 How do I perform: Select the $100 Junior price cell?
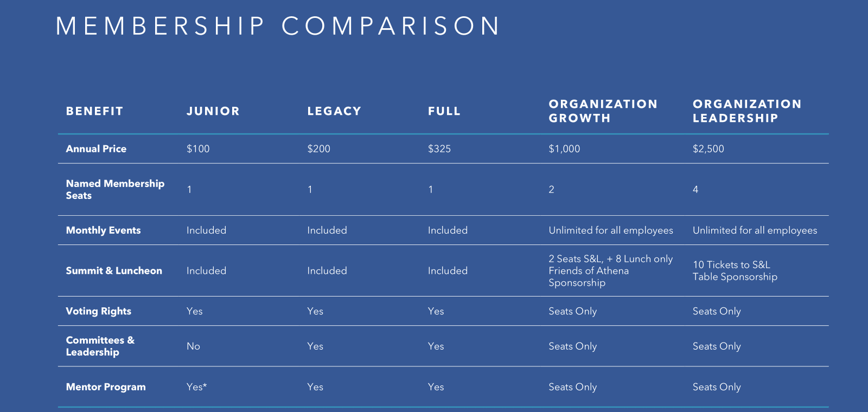[x=198, y=149]
